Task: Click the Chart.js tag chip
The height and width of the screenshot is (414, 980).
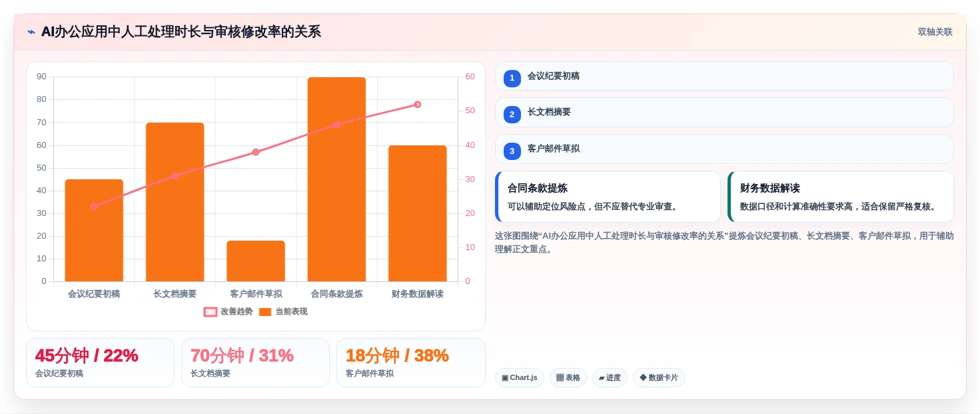Action: (x=520, y=378)
